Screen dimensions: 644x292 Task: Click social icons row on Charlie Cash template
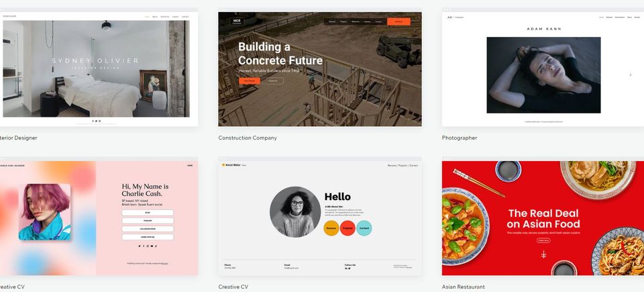148,246
